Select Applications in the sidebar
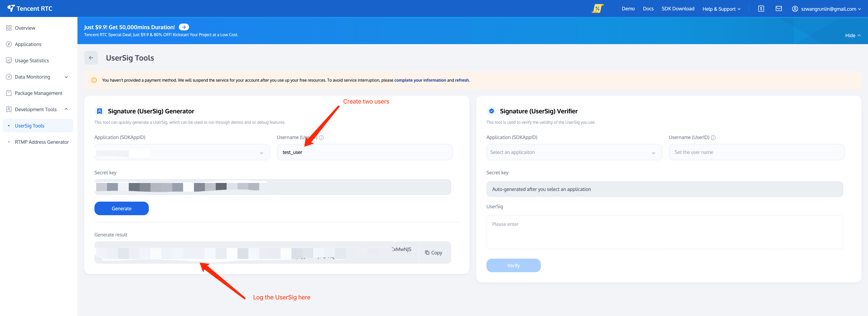This screenshot has height=316, width=868. pos(28,44)
